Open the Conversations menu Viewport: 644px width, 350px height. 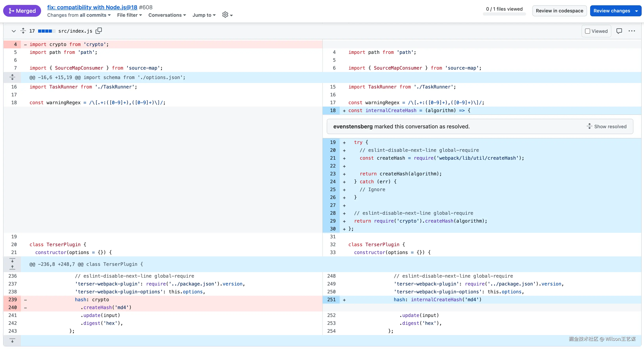point(167,15)
